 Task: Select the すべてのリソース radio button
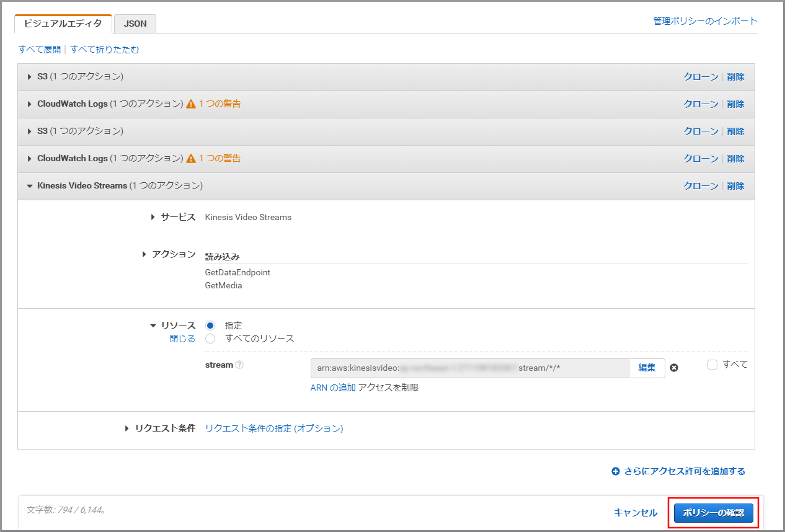(210, 339)
